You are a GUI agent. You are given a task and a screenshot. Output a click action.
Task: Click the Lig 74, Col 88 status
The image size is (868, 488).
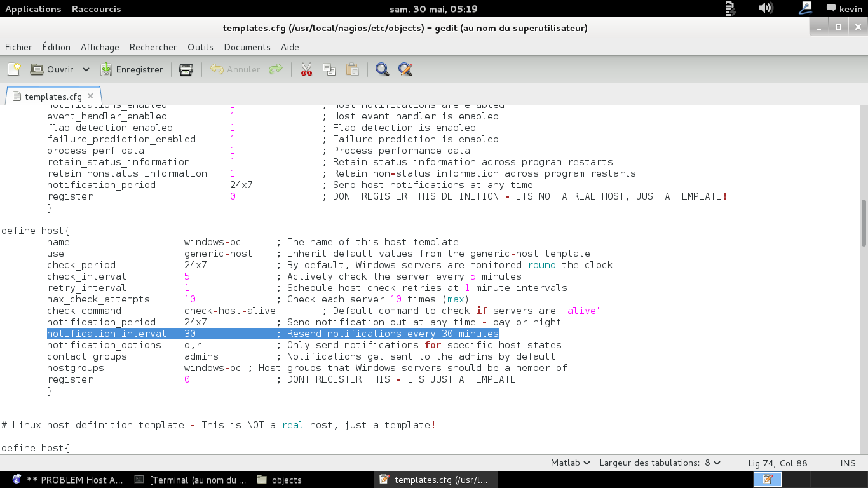pos(778,463)
